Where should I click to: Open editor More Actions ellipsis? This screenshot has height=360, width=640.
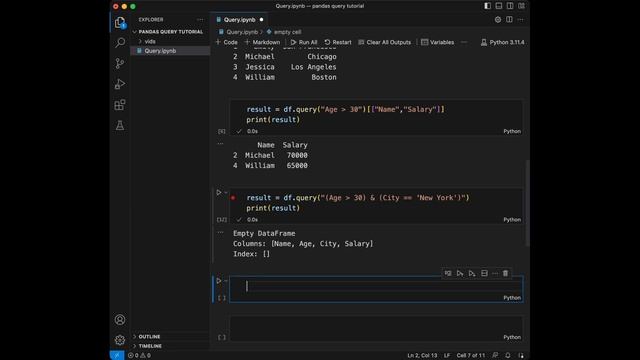click(520, 20)
